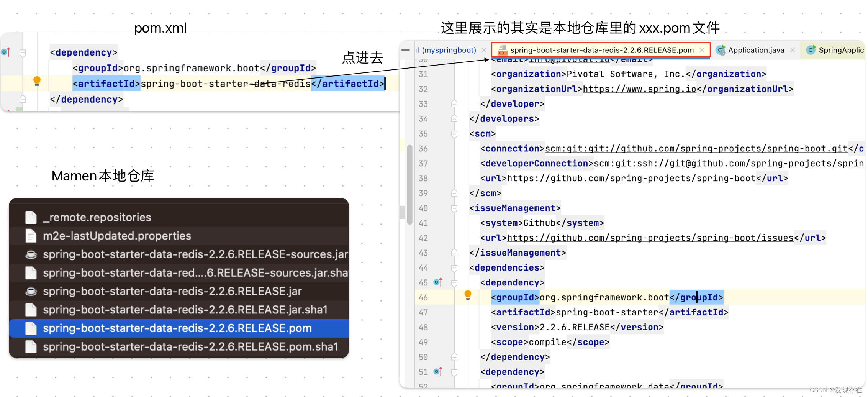Collapse the dependencies block on line 44
The image size is (868, 397).
coord(454,268)
